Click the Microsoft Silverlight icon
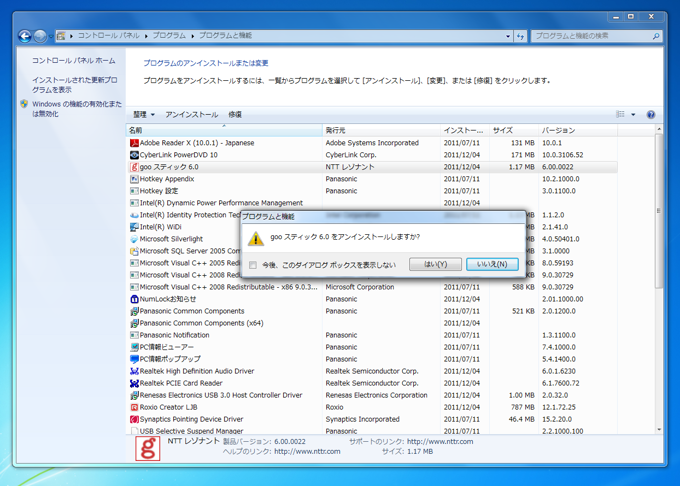This screenshot has height=486, width=680. point(134,239)
